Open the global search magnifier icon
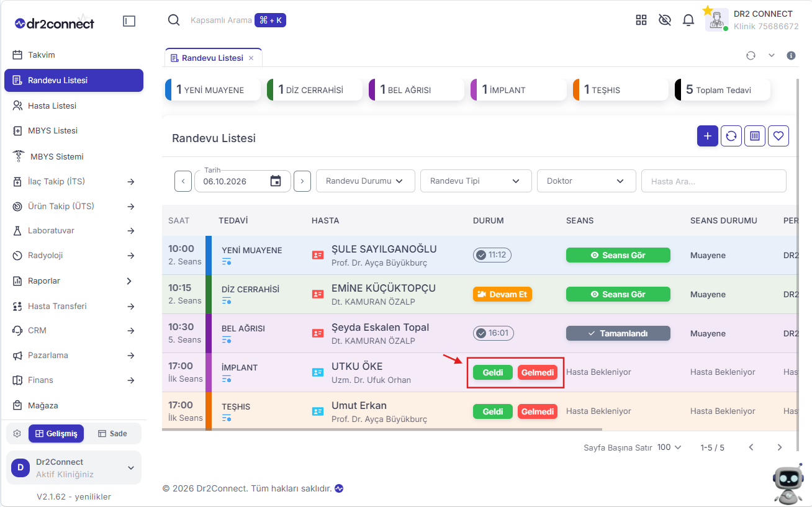Viewport: 812px width, 507px height. click(x=174, y=20)
